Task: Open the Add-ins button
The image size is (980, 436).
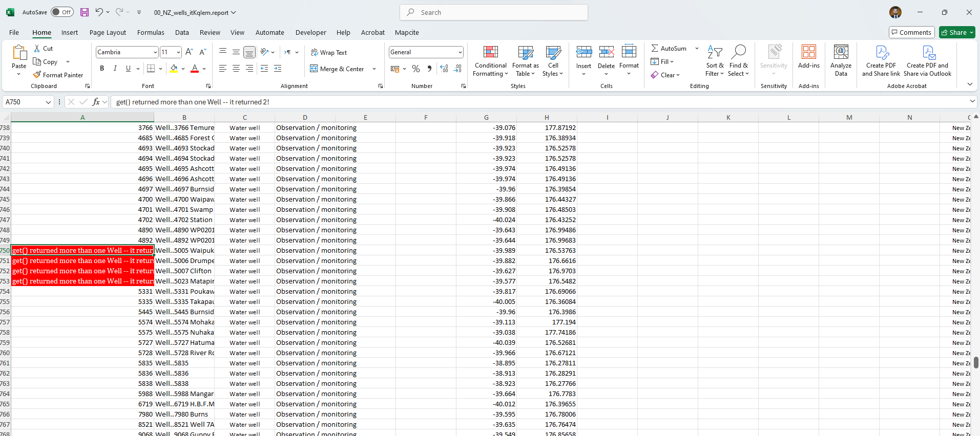Action: click(808, 57)
